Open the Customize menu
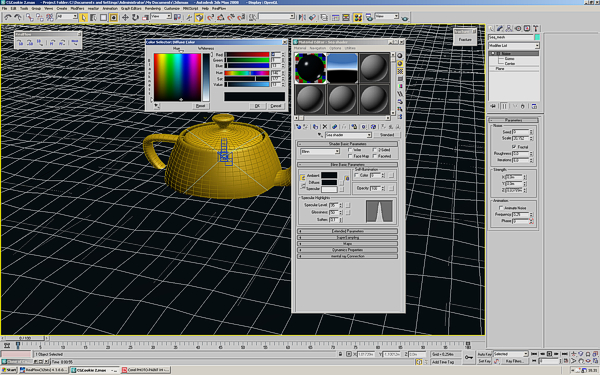 pos(172,8)
